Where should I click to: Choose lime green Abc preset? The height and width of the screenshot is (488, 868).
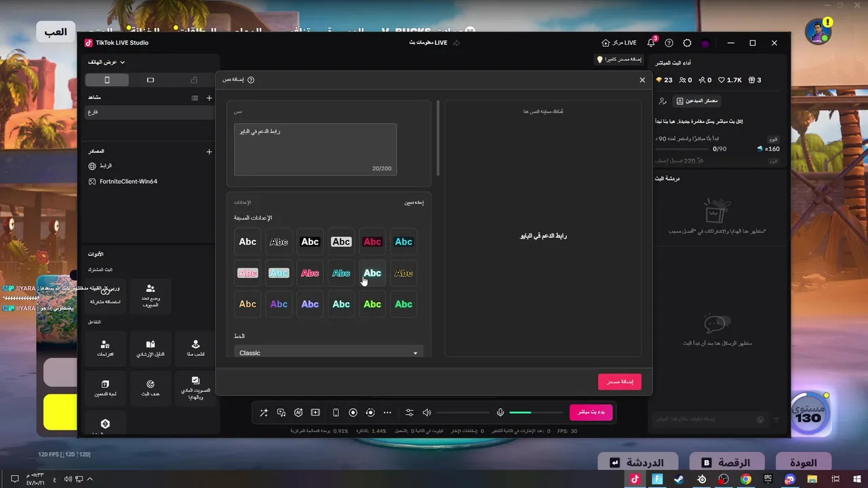click(372, 304)
